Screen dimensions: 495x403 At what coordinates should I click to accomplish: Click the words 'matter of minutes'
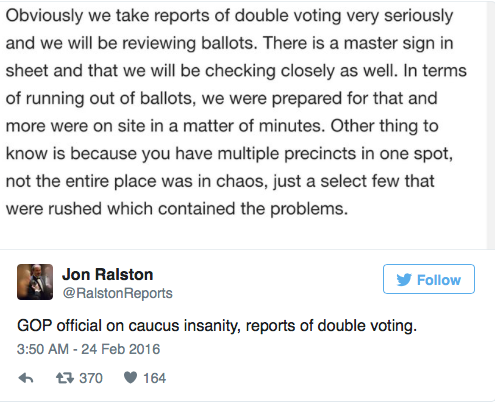[x=254, y=126]
